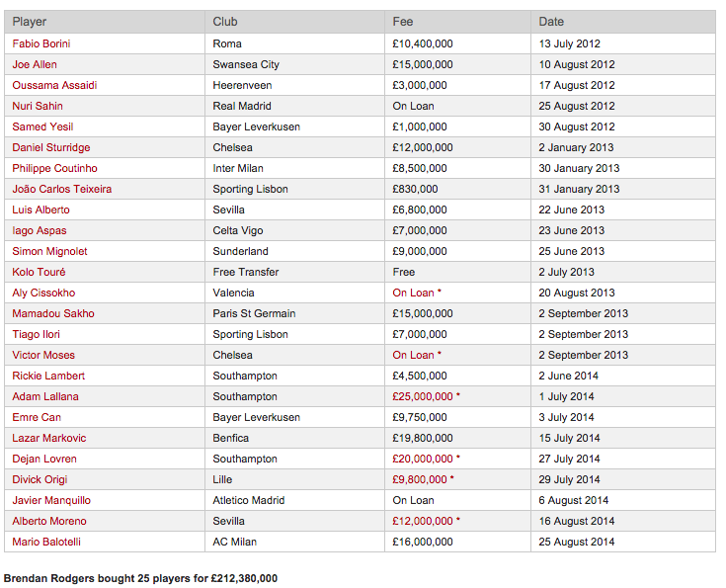Open Oussama Assaidi's profile link
726x588 pixels.
pos(54,85)
